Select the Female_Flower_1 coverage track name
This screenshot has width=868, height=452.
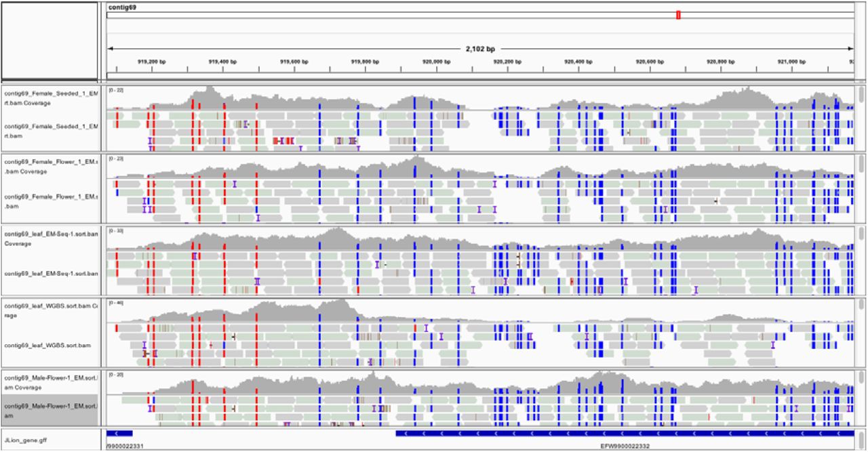pyautogui.click(x=52, y=167)
